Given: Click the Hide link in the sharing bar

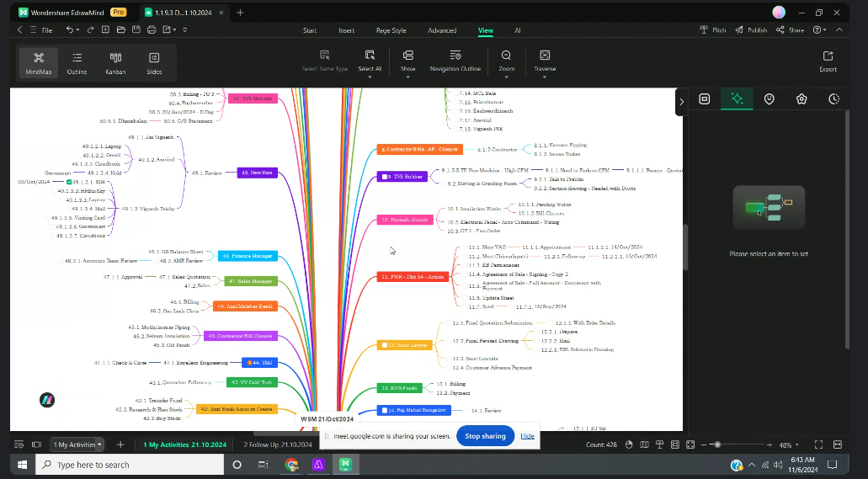Looking at the screenshot, I should pyautogui.click(x=527, y=436).
